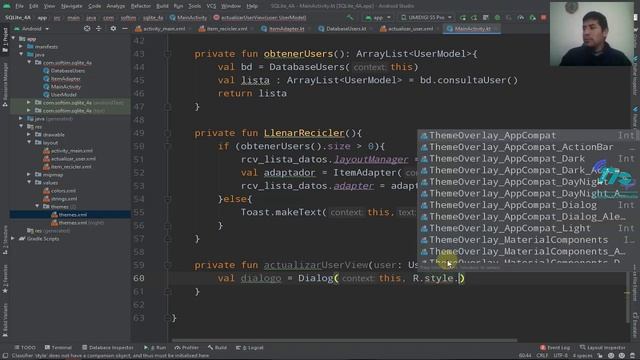Screen dimensions: 640x360
Task: Choose ThemeOverlay_AppCompat_ActionBar suggestion
Action: [527, 147]
